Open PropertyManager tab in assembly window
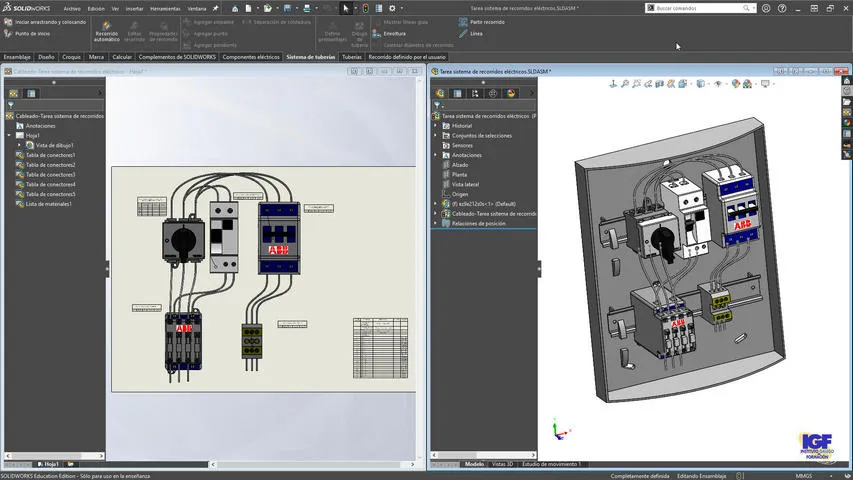The width and height of the screenshot is (853, 480). click(458, 94)
